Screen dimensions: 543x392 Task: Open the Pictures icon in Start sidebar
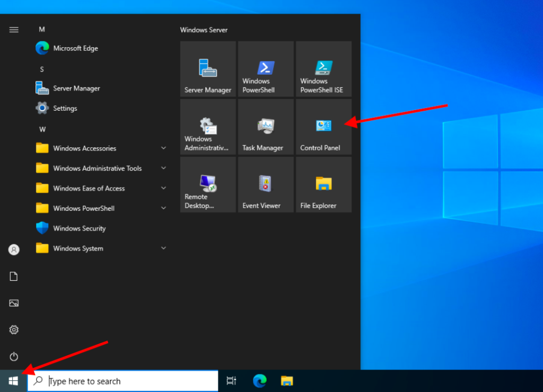(14, 303)
